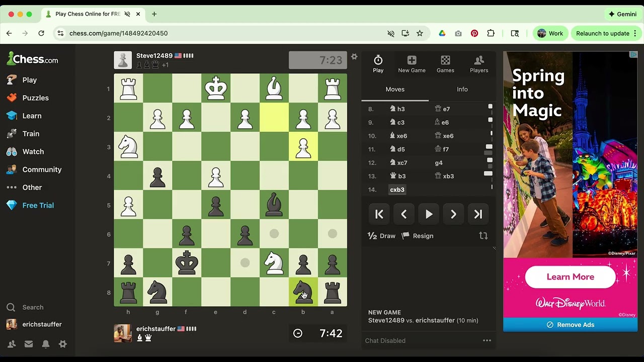The height and width of the screenshot is (362, 644).
Task: Click the black bishop on c5
Action: tap(274, 205)
